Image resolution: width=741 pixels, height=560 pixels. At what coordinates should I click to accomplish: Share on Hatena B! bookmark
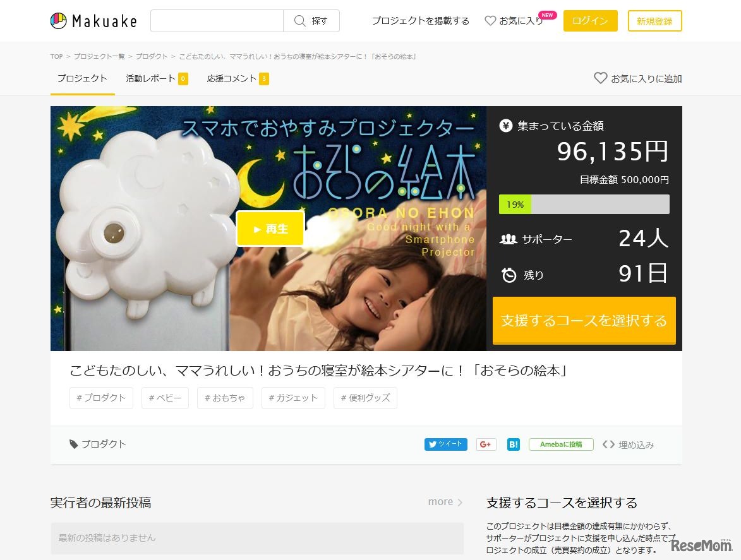coord(513,444)
